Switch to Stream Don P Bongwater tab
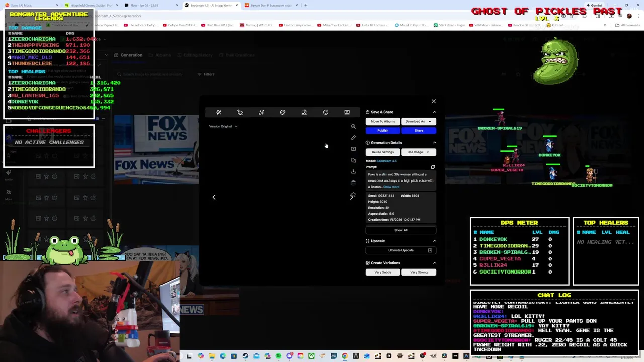The width and height of the screenshot is (644, 362). pos(271,5)
